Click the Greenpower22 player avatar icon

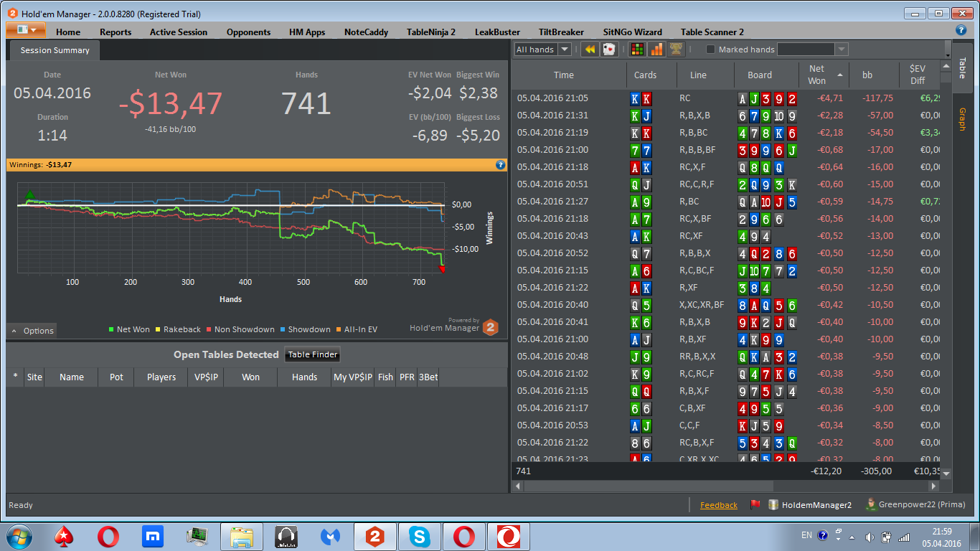(871, 504)
